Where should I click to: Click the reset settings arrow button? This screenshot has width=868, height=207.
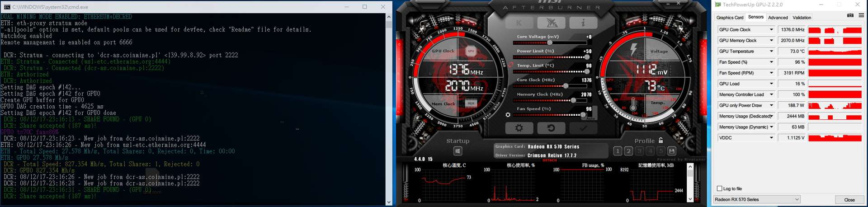pos(551,128)
